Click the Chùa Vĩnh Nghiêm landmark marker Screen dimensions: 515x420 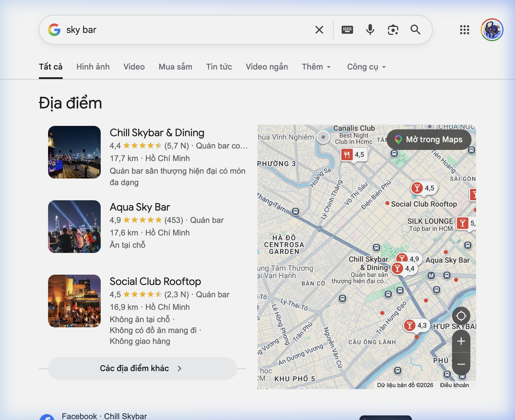[x=323, y=137]
